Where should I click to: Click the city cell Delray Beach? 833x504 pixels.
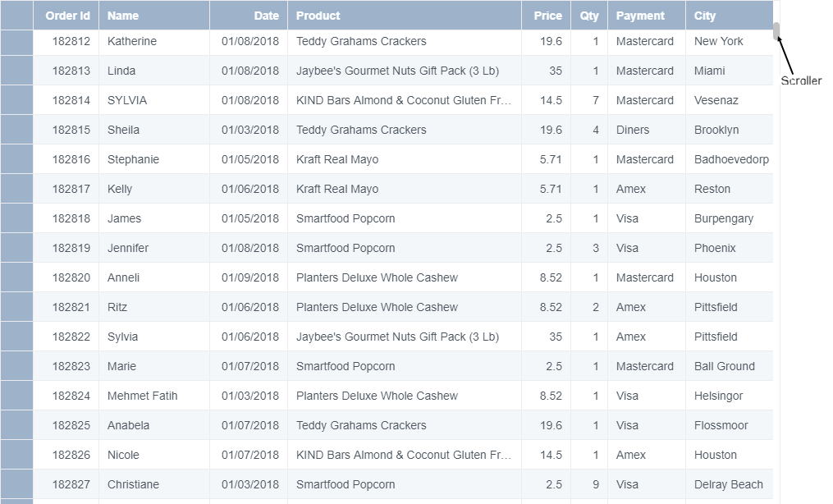[x=730, y=484]
